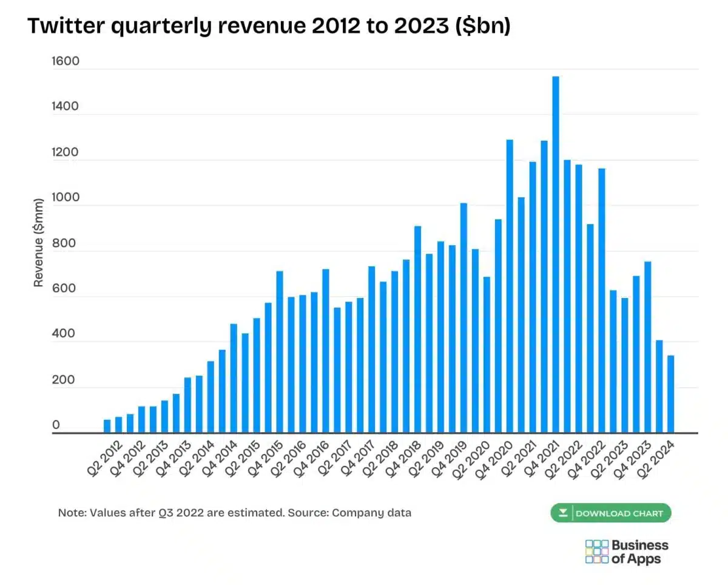Click the 'Q2 2021' x-axis label
This screenshot has height=585, width=728.
pos(519,459)
